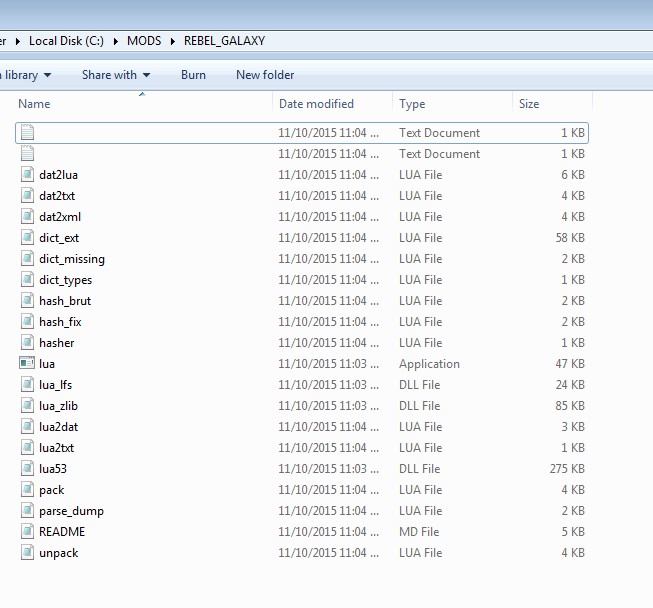The height and width of the screenshot is (608, 653).
Task: Select the hasher file icon
Action: click(x=27, y=342)
